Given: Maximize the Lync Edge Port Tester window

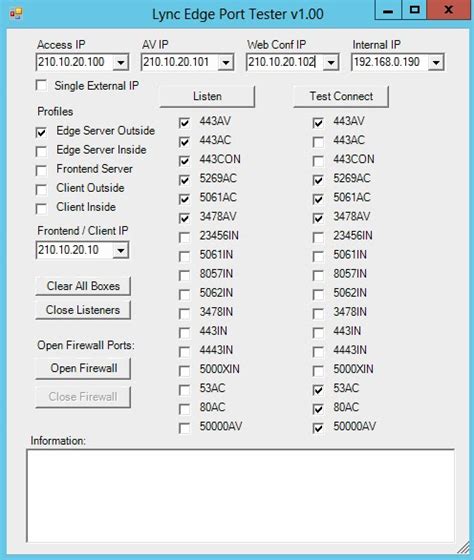Looking at the screenshot, I should click(x=414, y=10).
